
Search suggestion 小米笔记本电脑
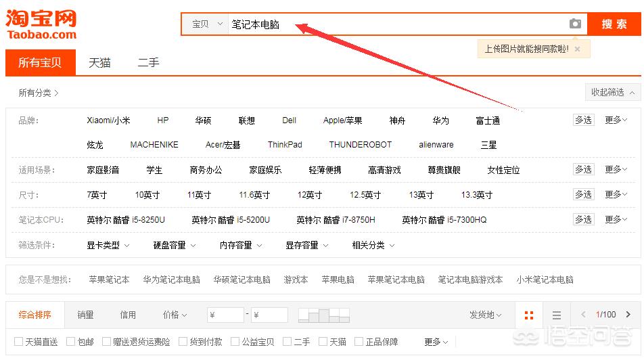point(545,280)
